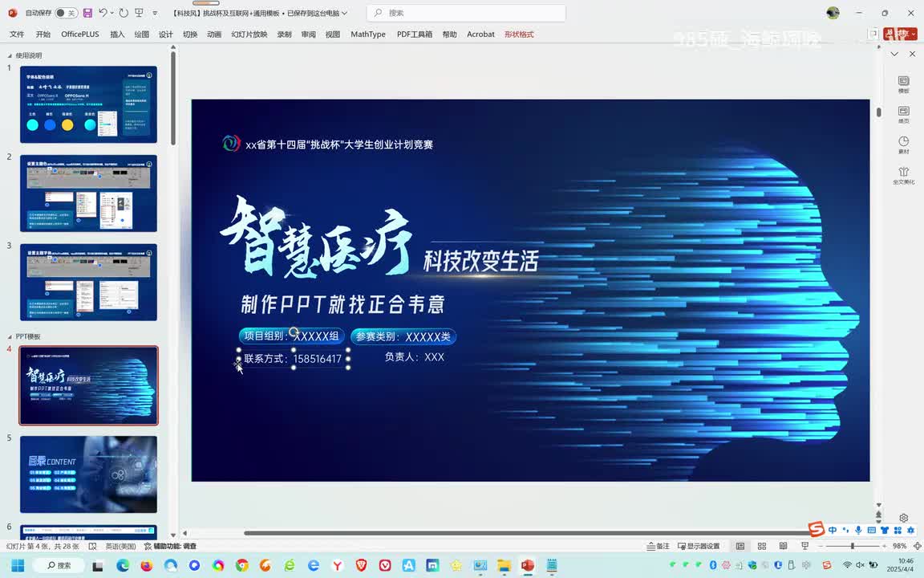Viewport: 924px width, 578px height.
Task: Open the account profile picture
Action: click(x=833, y=12)
